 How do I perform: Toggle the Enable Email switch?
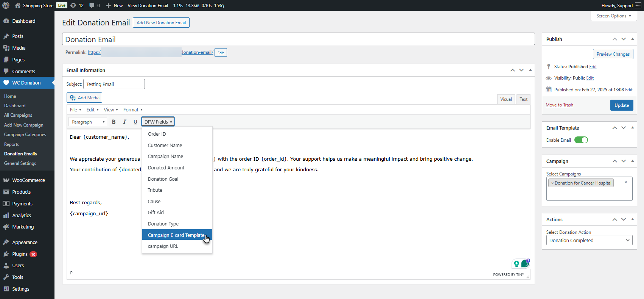pos(581,140)
